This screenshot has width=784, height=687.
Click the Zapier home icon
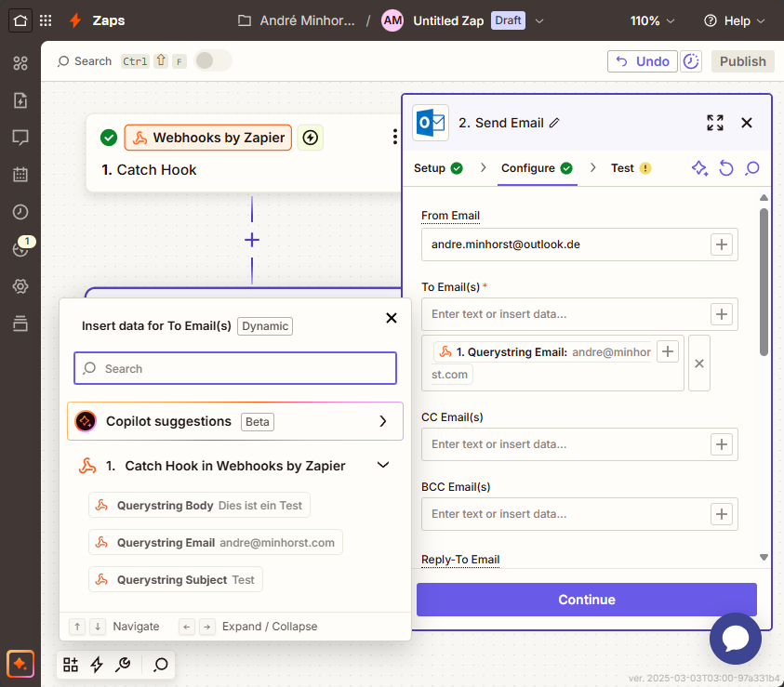[x=20, y=20]
